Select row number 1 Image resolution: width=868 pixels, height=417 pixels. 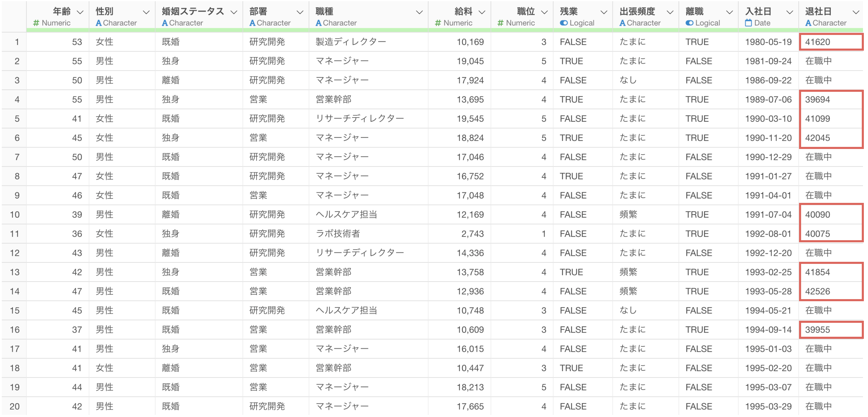(x=14, y=42)
